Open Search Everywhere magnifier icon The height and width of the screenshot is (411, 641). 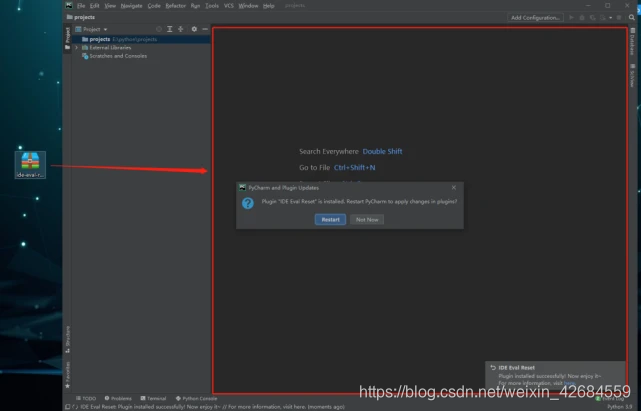632,18
